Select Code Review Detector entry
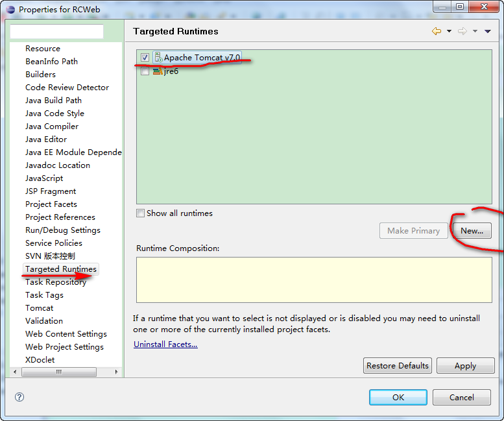The width and height of the screenshot is (504, 421). click(x=67, y=88)
